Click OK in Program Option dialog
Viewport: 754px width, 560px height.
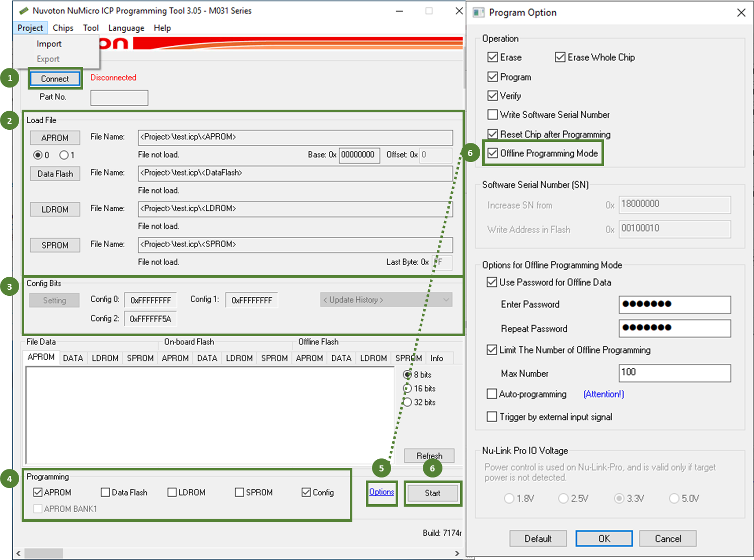[x=604, y=538]
